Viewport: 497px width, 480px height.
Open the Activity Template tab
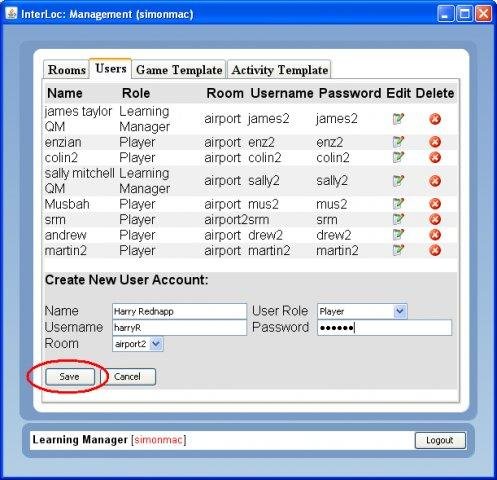click(279, 70)
